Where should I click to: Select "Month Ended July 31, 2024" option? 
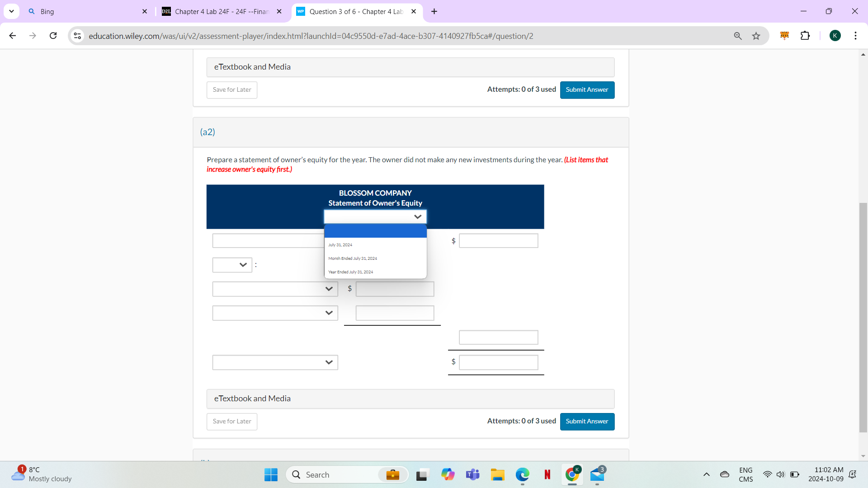(x=353, y=258)
